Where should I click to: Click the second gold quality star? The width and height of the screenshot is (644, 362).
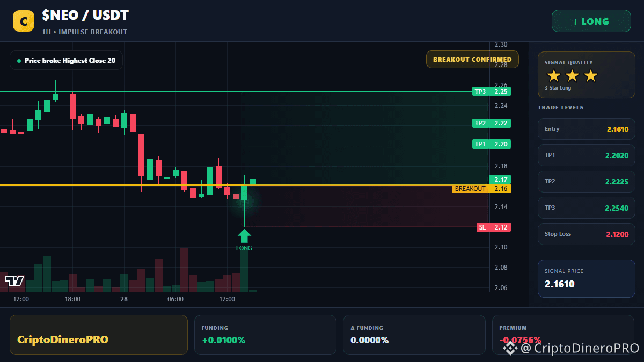pyautogui.click(x=572, y=76)
